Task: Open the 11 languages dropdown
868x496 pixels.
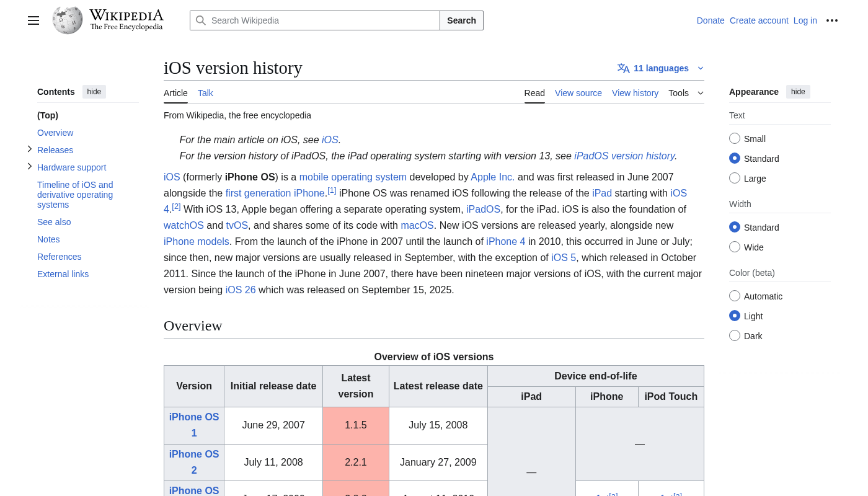Action: point(661,68)
